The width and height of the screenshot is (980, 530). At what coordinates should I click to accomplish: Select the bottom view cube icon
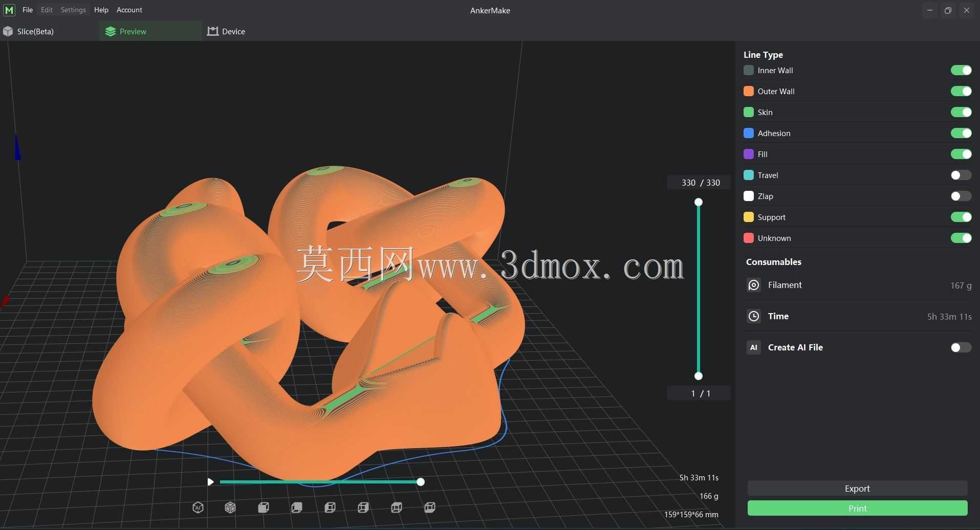(x=430, y=507)
